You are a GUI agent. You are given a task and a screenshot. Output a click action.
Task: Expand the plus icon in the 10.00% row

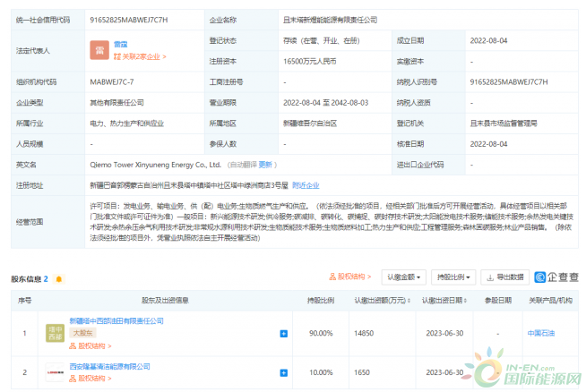click(284, 373)
